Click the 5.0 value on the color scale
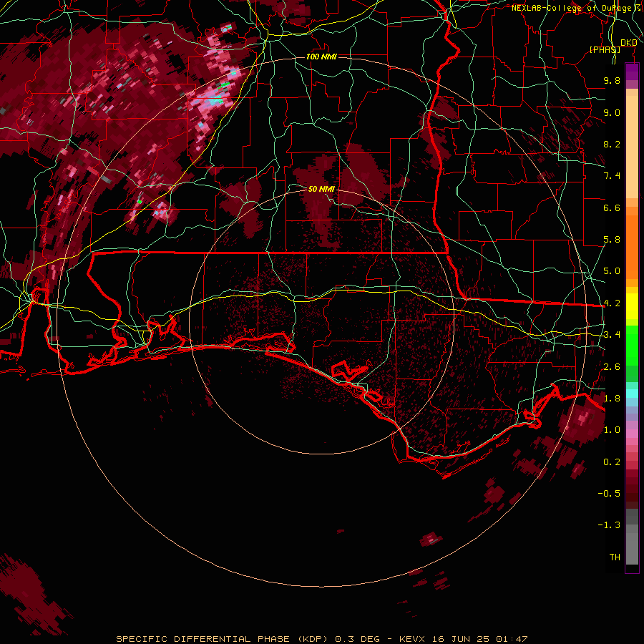 click(612, 271)
